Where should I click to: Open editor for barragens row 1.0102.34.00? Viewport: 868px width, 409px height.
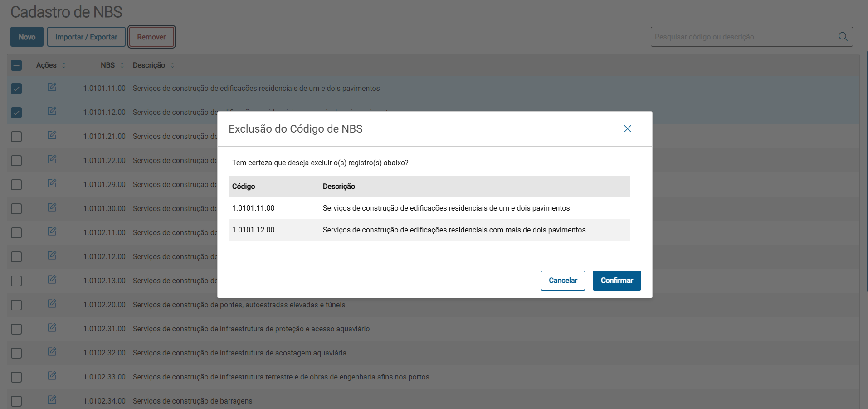tap(52, 400)
